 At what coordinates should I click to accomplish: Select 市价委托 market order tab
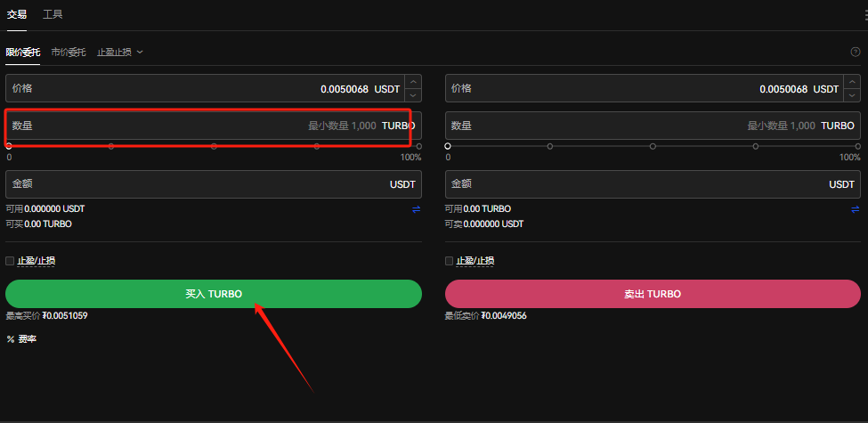[68, 53]
